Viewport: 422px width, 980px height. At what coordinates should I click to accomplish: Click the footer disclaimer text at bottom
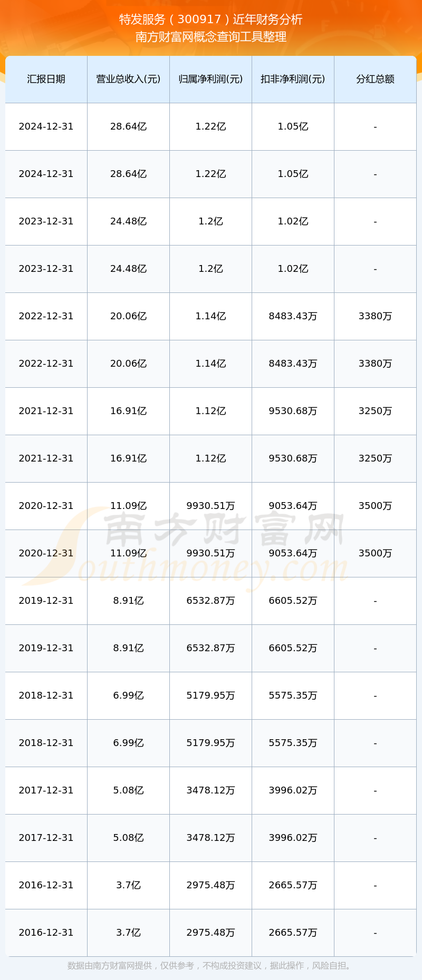(x=211, y=966)
